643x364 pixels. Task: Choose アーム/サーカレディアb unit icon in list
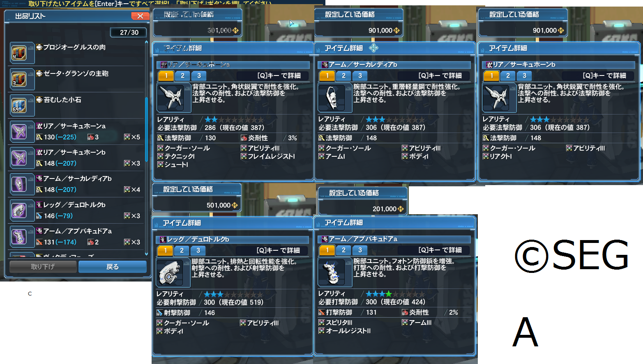[x=19, y=184]
